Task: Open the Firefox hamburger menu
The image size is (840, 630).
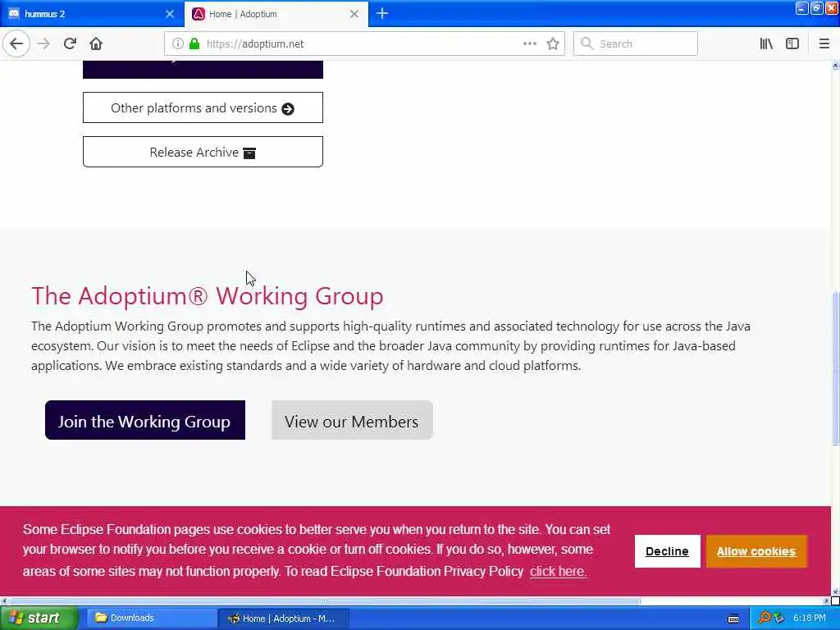Action: pyautogui.click(x=824, y=44)
